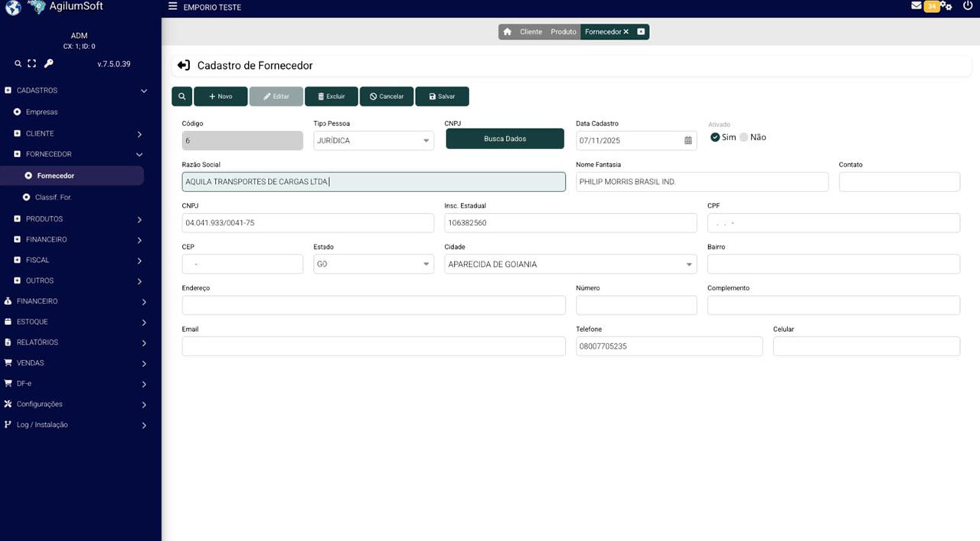This screenshot has height=541, width=980.
Task: Select the Sim radio for Ativado
Action: [x=715, y=137]
